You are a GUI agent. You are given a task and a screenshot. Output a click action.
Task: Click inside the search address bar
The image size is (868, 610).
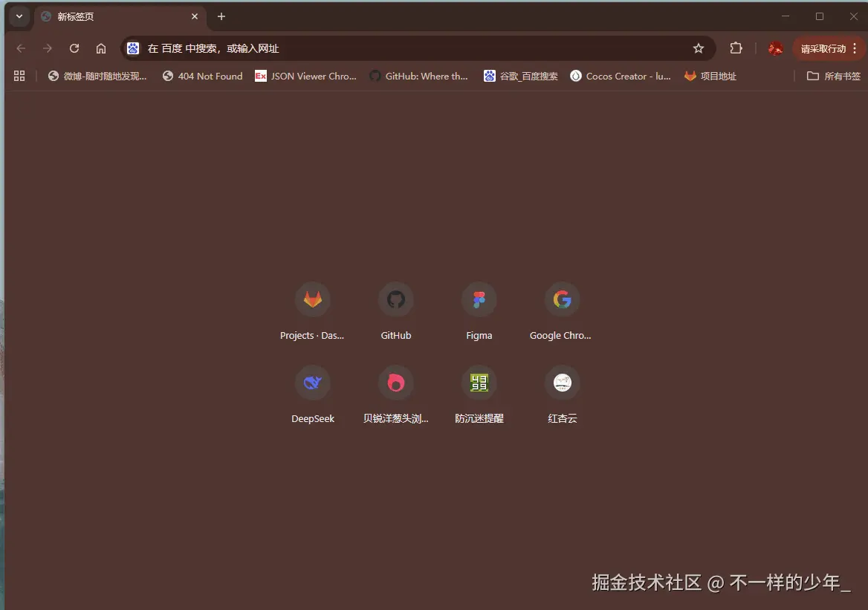coord(409,48)
